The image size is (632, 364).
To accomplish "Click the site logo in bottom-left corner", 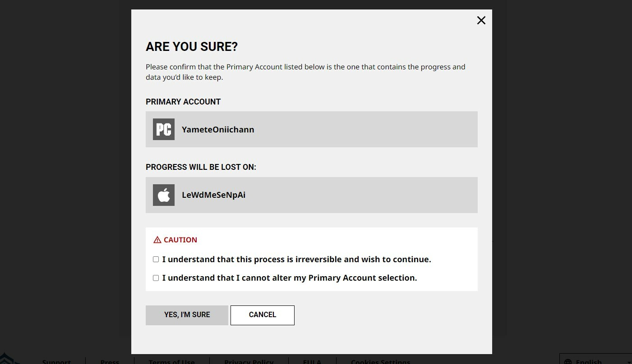I will tap(9, 359).
